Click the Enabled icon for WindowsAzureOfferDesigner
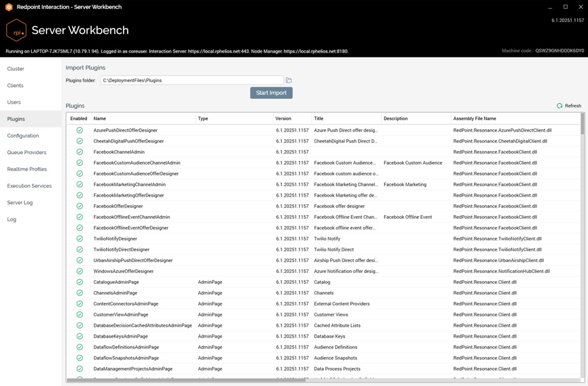The image size is (588, 386). point(80,271)
